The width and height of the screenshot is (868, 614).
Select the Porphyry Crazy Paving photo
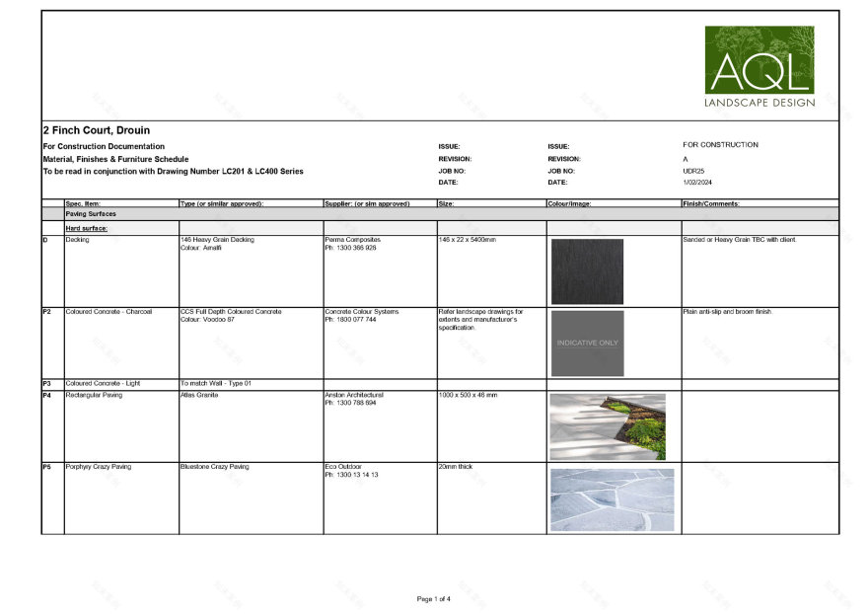point(612,499)
